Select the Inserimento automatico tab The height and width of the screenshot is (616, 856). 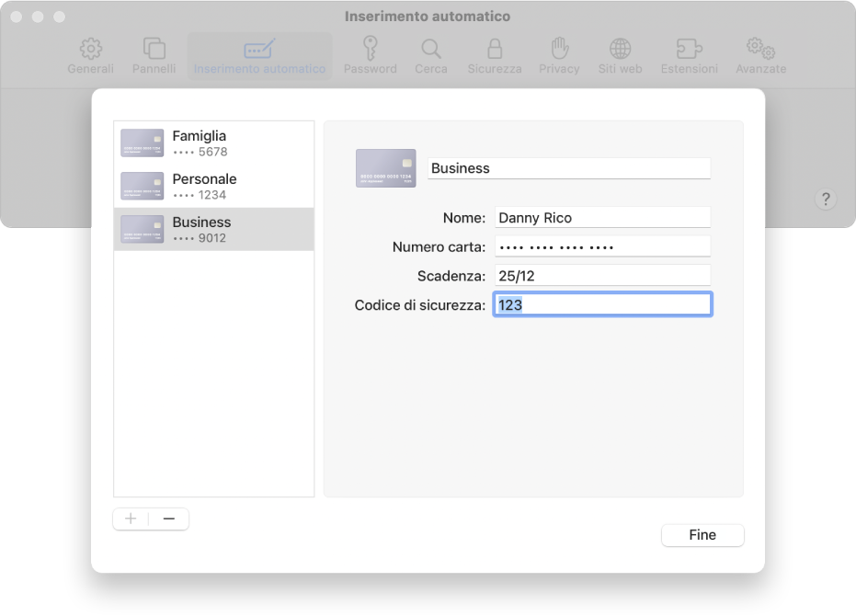pos(259,56)
